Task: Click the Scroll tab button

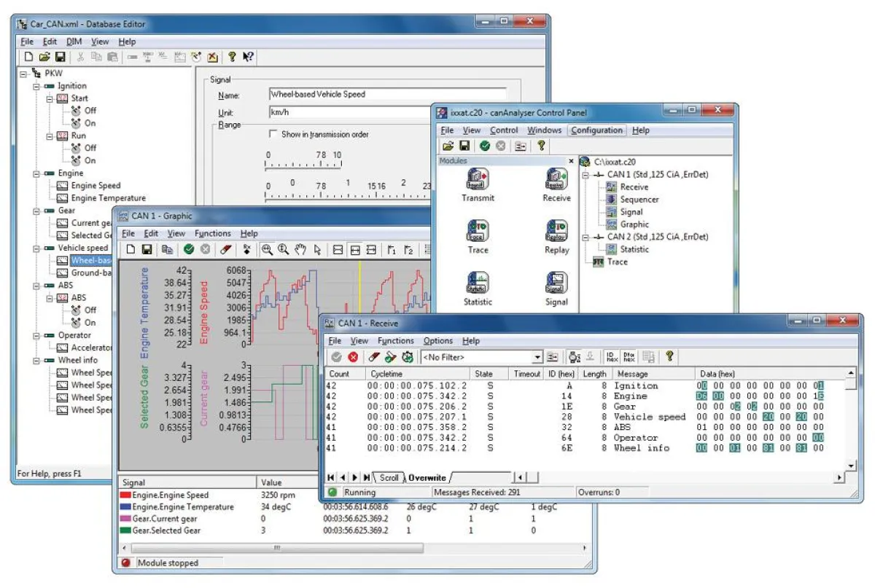Action: 389,477
